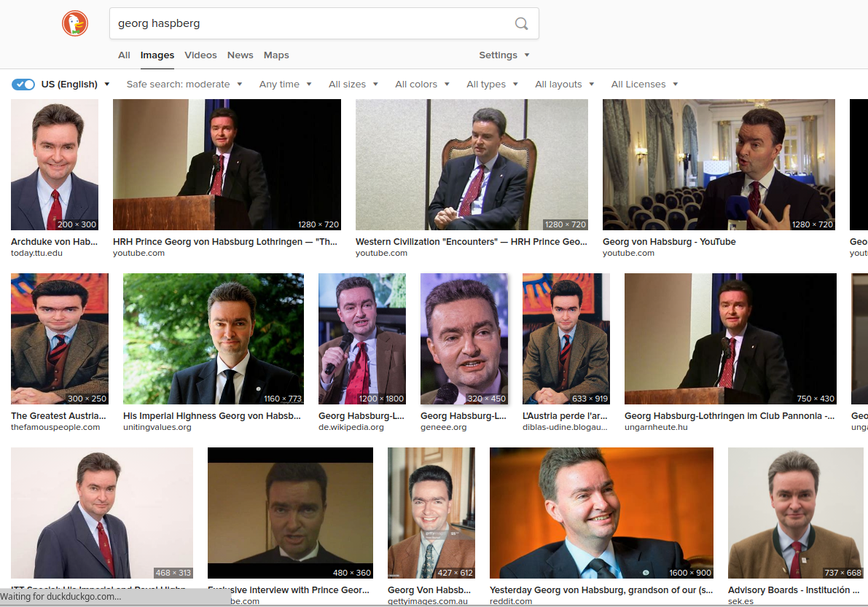Open the Settings dropdown menu
868x607 pixels.
point(504,55)
